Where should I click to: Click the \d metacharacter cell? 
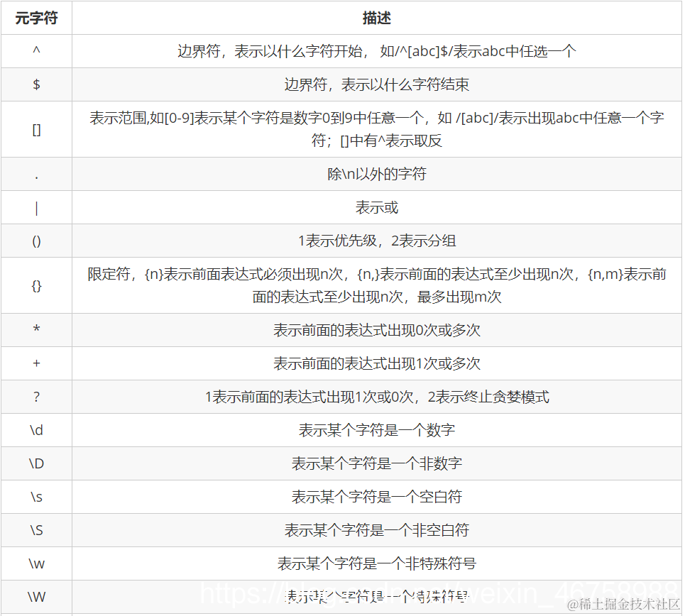(37, 430)
